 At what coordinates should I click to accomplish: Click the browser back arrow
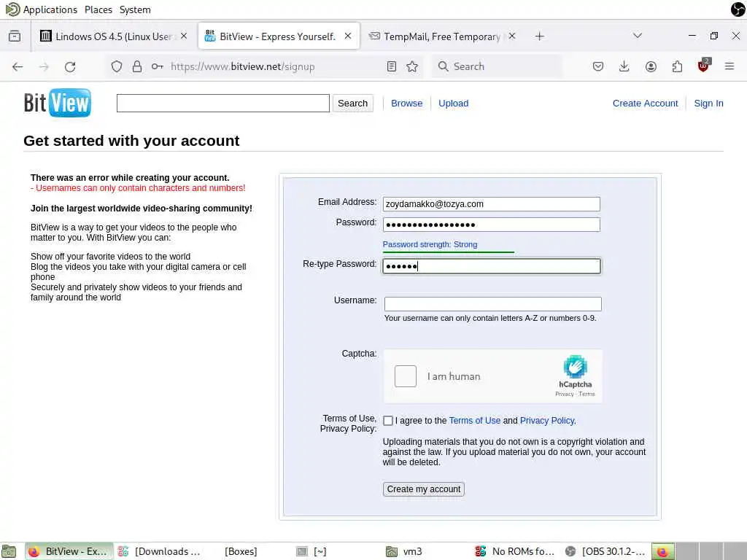[x=18, y=66]
